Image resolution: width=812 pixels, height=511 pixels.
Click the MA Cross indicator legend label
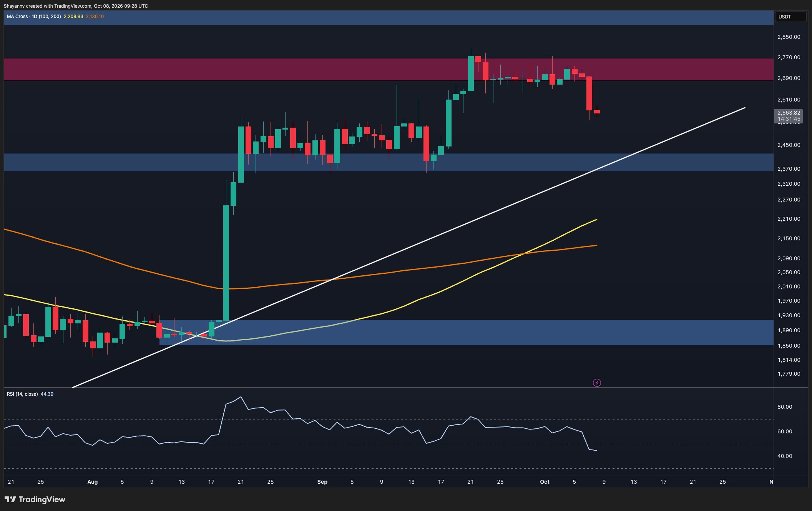pos(34,17)
